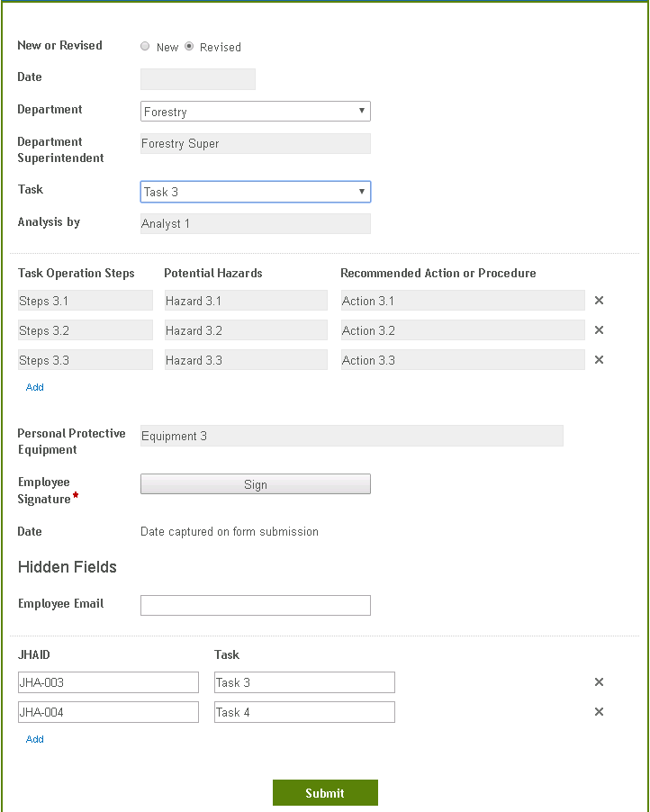Screen dimensions: 650x812
Task: Select the New radio option
Action: [x=145, y=46]
